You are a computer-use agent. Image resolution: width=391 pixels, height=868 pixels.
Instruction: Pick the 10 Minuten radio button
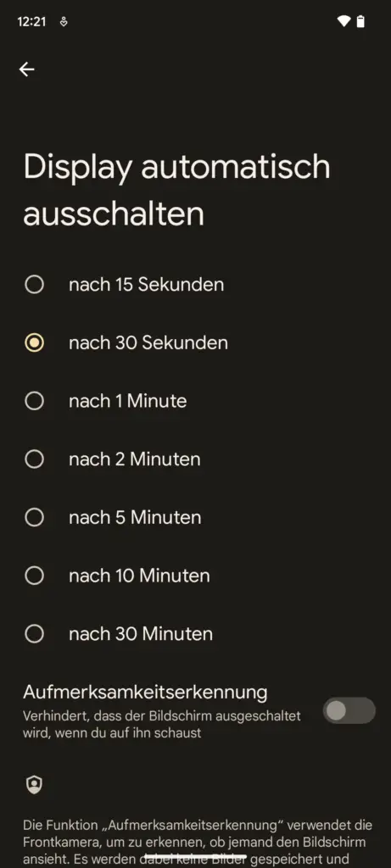[x=34, y=576]
